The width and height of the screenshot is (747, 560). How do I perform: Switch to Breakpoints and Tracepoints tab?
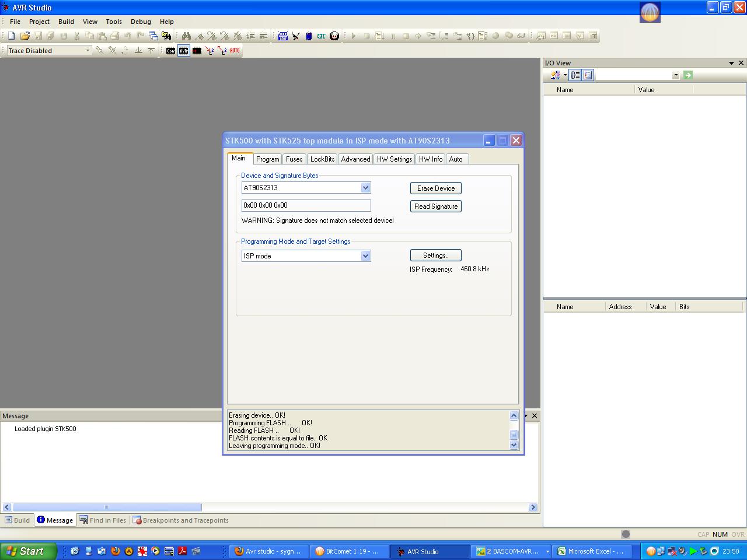pos(181,520)
